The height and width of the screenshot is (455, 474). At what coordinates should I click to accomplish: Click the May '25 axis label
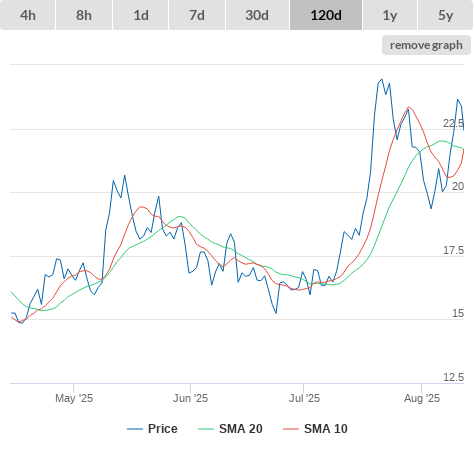[x=74, y=398]
